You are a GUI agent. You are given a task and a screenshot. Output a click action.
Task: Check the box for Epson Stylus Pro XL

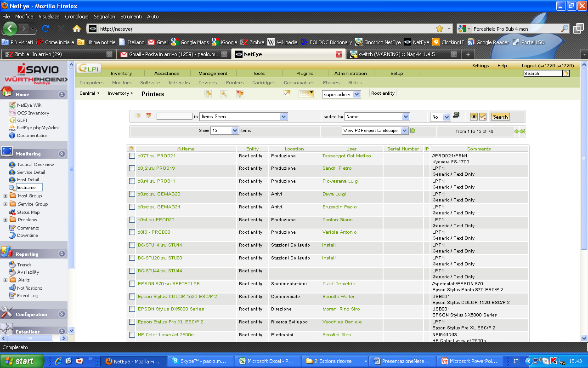(x=132, y=322)
